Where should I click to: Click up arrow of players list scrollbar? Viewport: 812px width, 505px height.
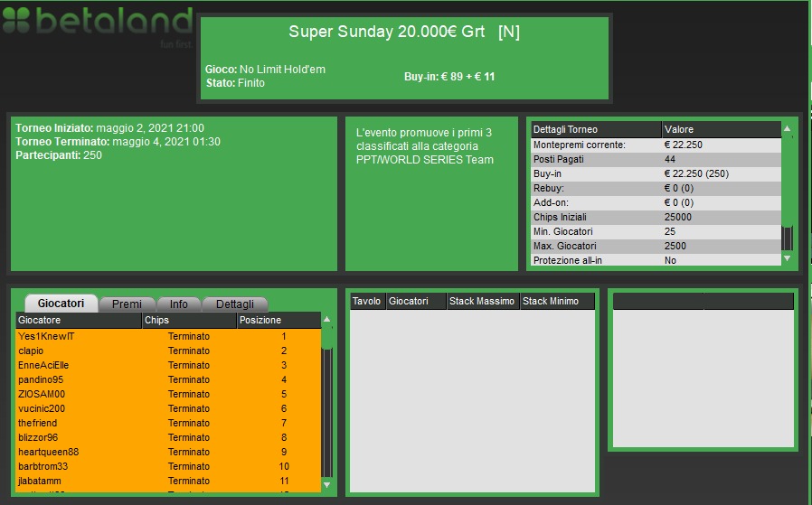pyautogui.click(x=326, y=319)
